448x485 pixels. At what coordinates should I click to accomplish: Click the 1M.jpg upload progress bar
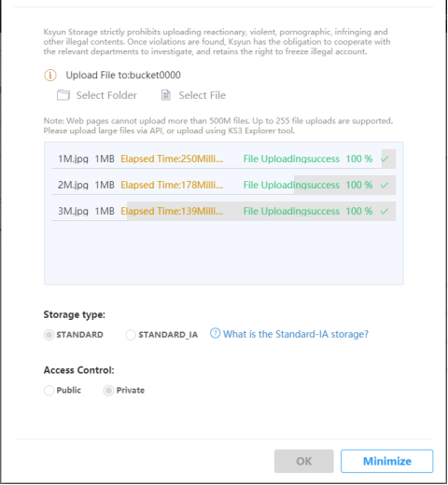(224, 159)
